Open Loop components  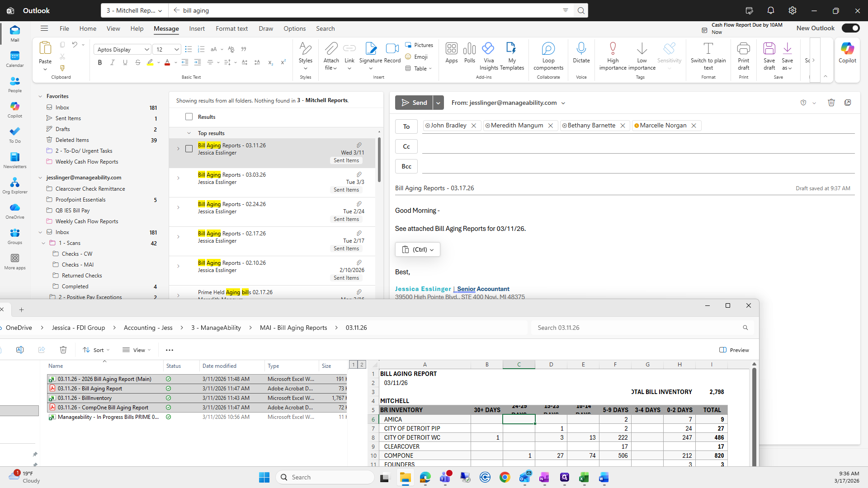[548, 49]
